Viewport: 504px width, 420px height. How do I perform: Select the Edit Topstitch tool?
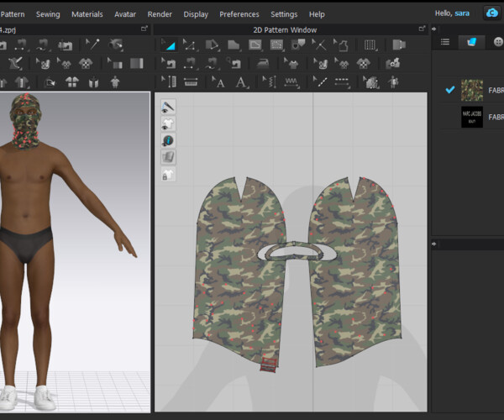click(320, 82)
